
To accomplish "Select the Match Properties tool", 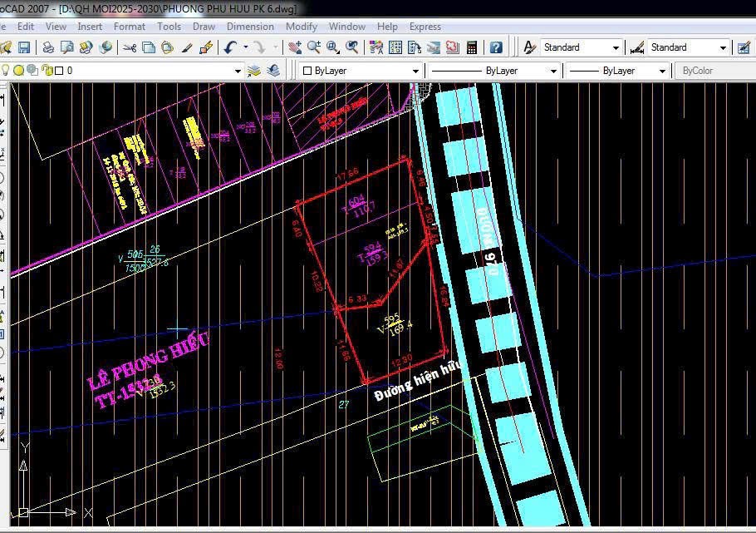I will pos(186,47).
